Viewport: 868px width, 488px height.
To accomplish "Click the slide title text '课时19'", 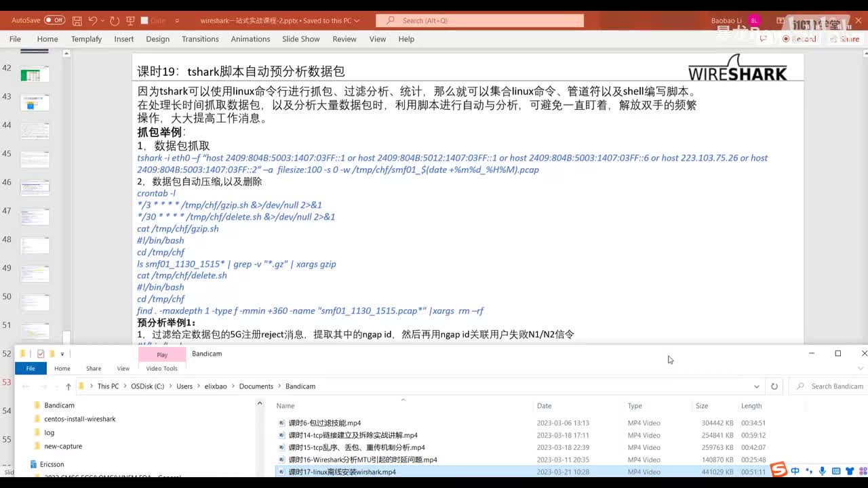I will (x=157, y=71).
